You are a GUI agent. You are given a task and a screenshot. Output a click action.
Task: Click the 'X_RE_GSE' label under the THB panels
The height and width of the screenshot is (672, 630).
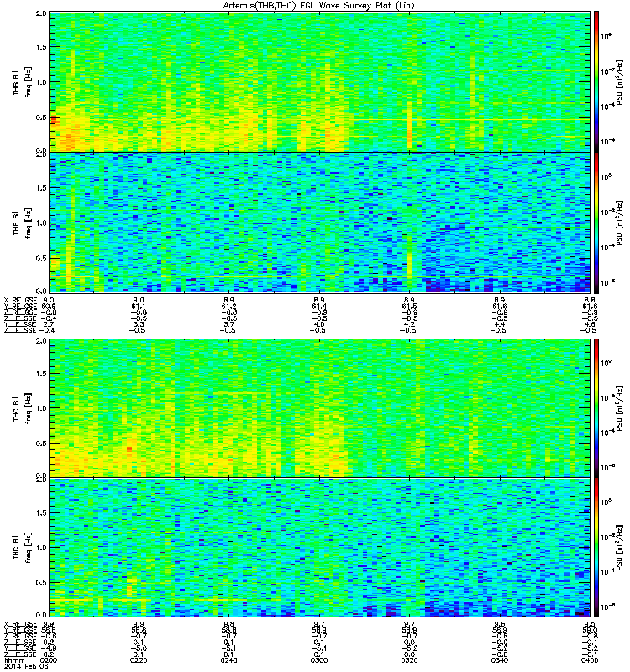20,301
